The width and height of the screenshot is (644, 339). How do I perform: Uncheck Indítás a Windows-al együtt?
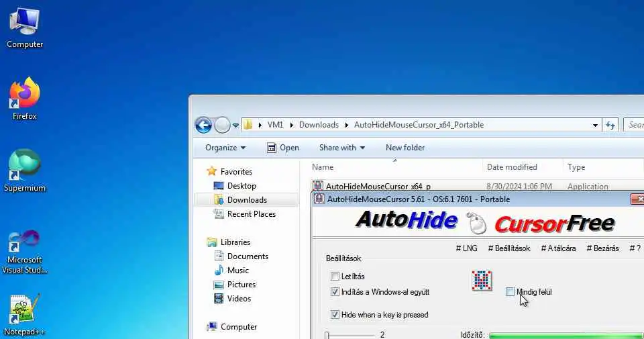[x=335, y=292]
